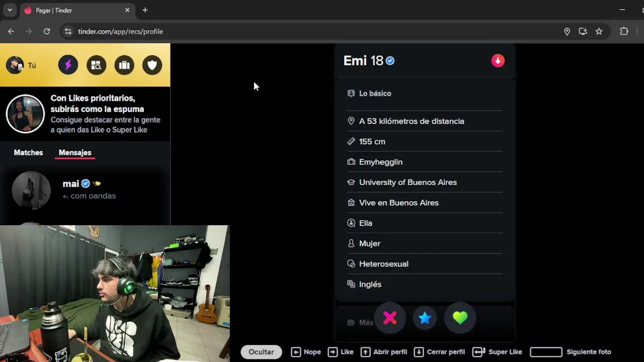Switch to the Mensajes tab
644x362 pixels.
(75, 152)
